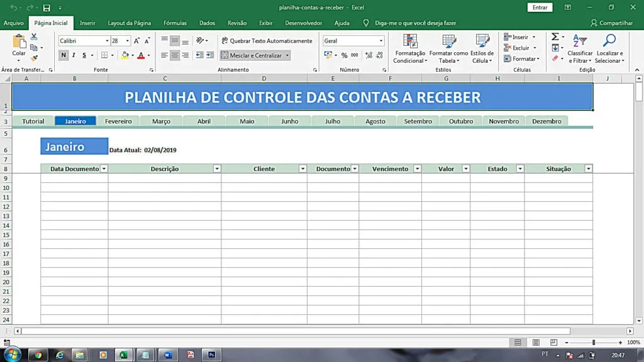Toggle align text right

point(186,55)
